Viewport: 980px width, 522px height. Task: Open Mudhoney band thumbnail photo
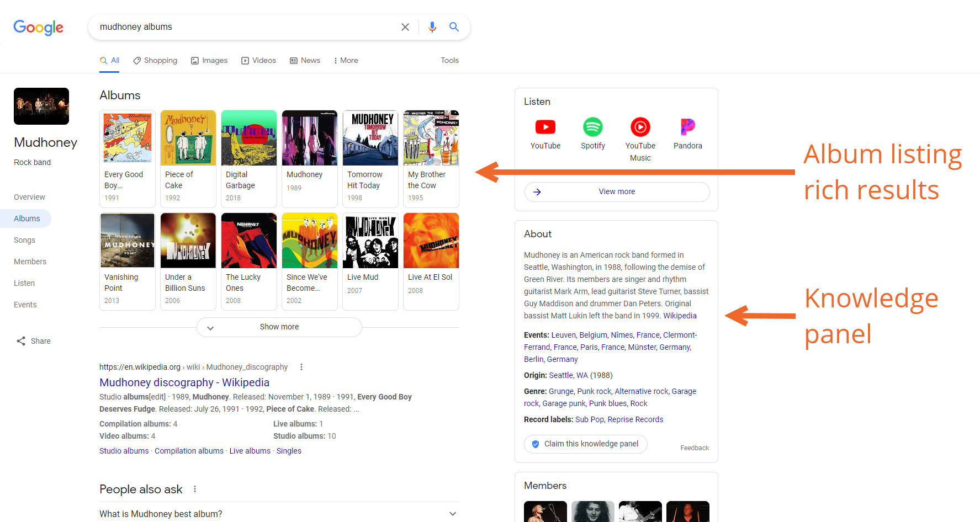coord(41,106)
